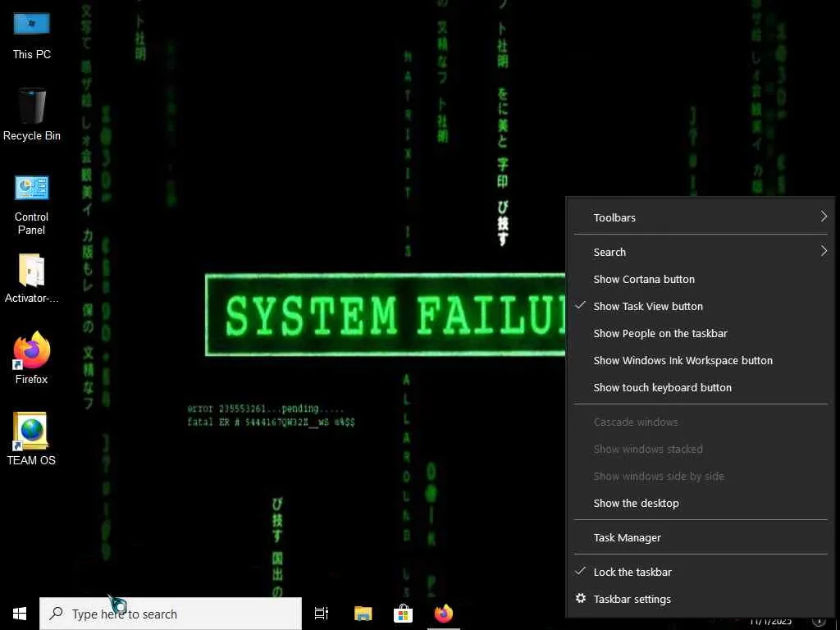Open File Explorer from the taskbar
840x630 pixels.
tap(363, 614)
